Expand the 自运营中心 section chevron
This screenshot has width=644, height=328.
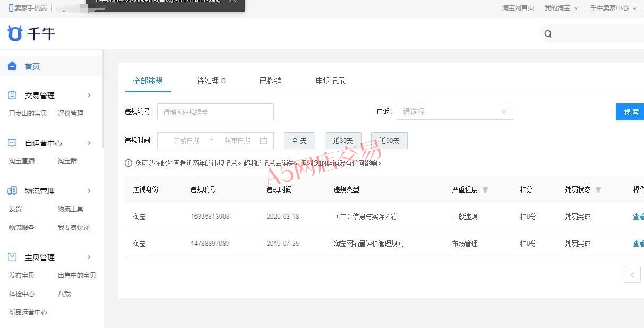click(x=89, y=143)
